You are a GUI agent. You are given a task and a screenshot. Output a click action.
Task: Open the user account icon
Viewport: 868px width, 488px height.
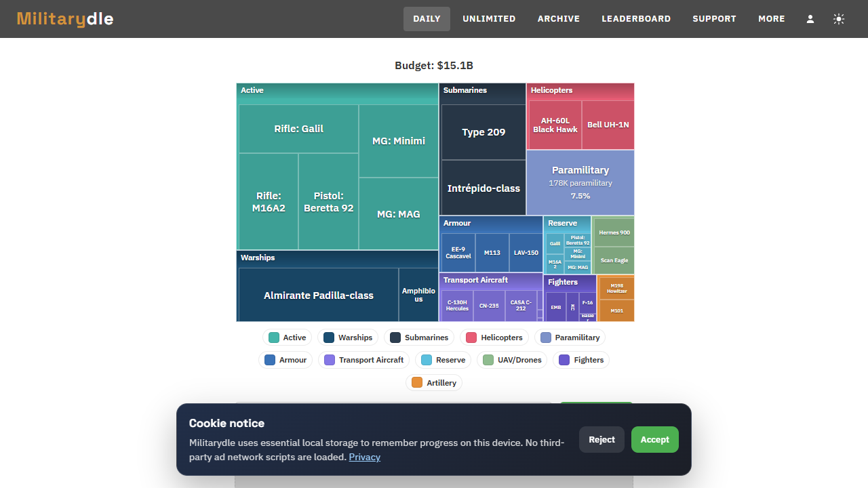pyautogui.click(x=810, y=19)
